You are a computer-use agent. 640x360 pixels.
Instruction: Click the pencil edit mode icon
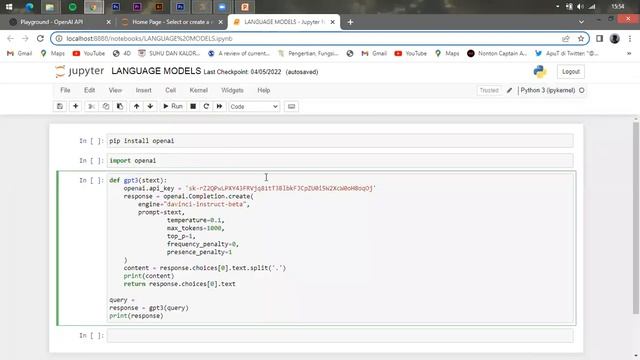click(509, 90)
